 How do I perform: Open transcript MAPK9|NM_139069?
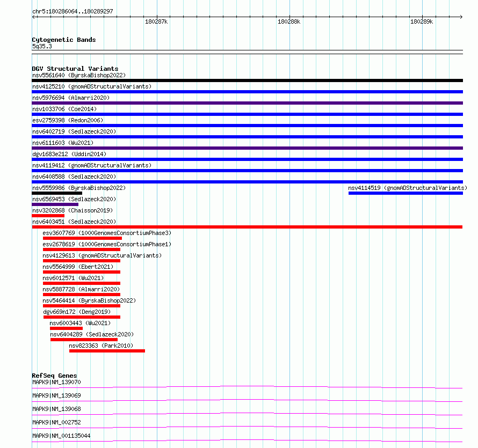click(x=57, y=395)
